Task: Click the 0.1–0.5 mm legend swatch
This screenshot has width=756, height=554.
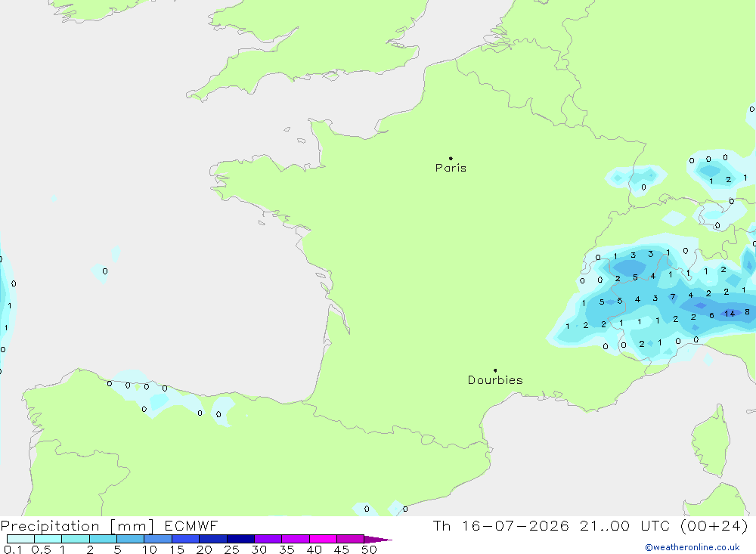Action: (20, 539)
